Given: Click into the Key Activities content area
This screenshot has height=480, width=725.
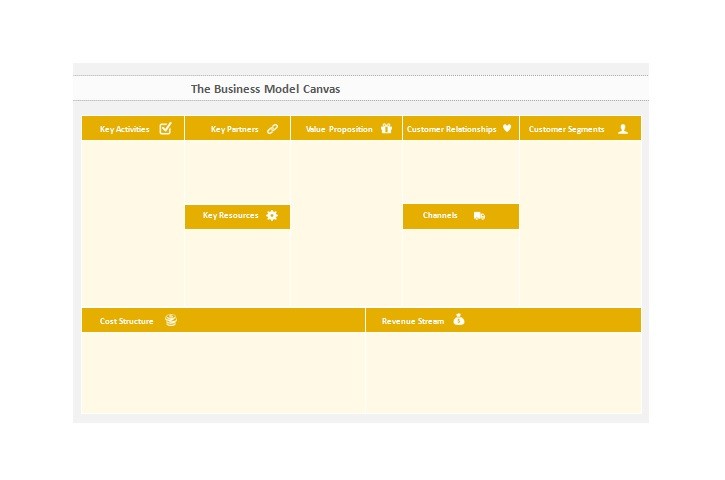Looking at the screenshot, I should pyautogui.click(x=133, y=223).
